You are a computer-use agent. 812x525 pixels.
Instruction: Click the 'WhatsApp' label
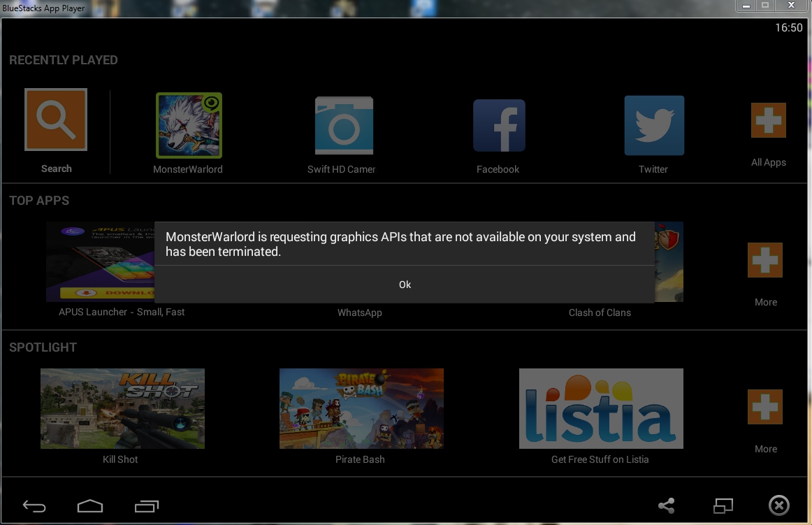click(x=360, y=312)
